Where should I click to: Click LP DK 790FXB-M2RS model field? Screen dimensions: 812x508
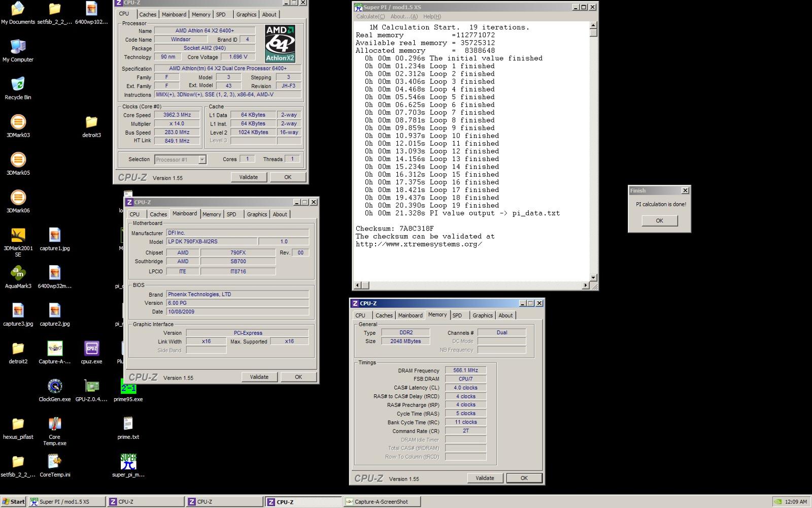click(212, 241)
